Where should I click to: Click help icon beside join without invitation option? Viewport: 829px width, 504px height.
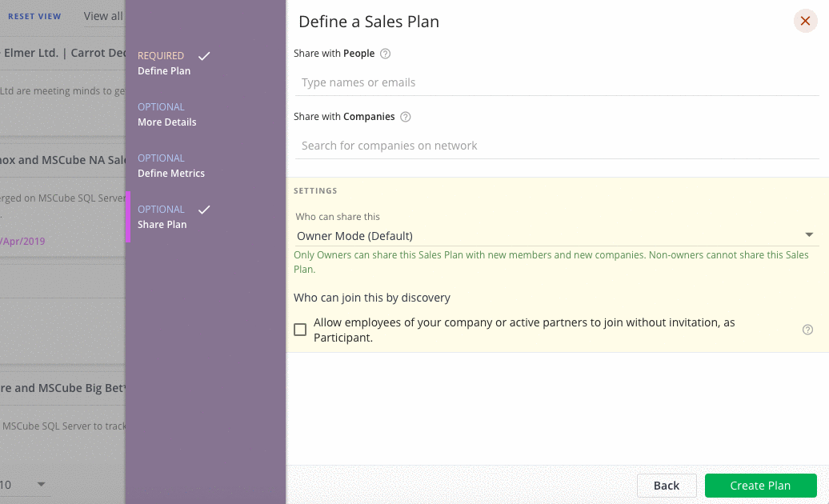(807, 330)
